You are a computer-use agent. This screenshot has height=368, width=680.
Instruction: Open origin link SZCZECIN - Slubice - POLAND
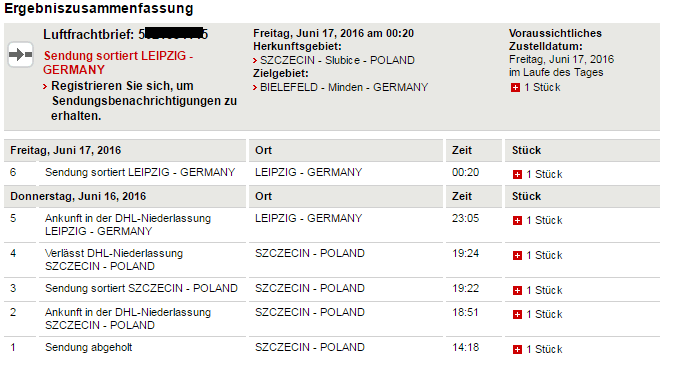click(337, 60)
